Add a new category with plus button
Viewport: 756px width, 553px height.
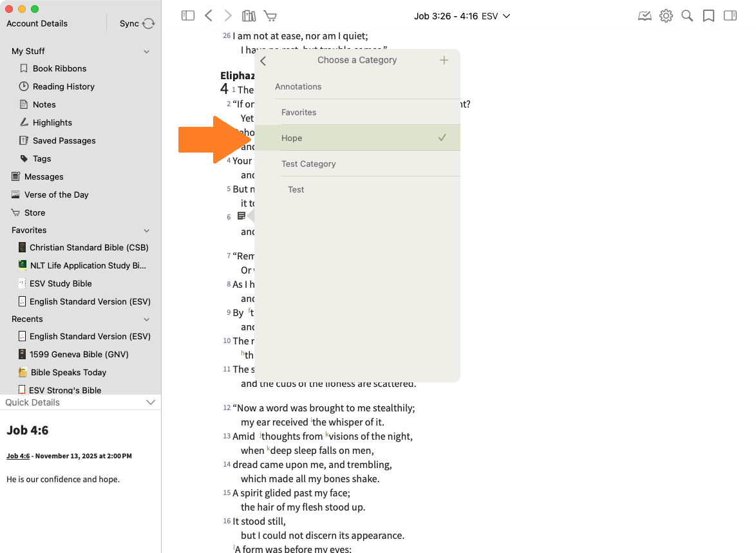pyautogui.click(x=444, y=60)
